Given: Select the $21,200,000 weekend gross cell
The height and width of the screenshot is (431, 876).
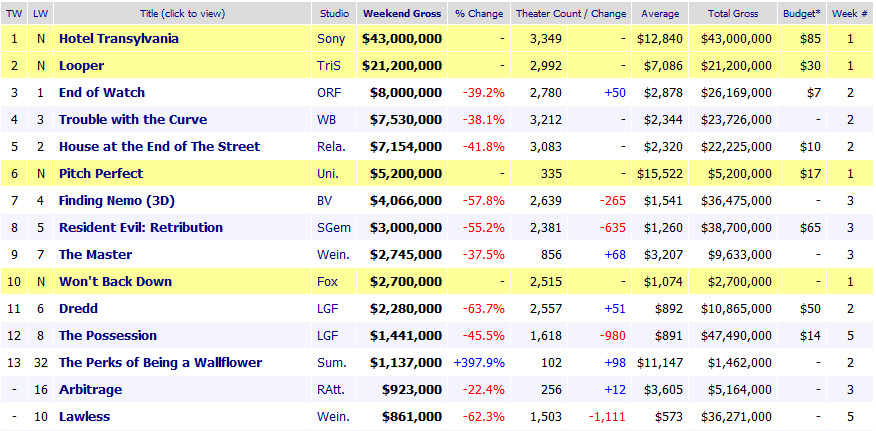Looking at the screenshot, I should [x=402, y=66].
